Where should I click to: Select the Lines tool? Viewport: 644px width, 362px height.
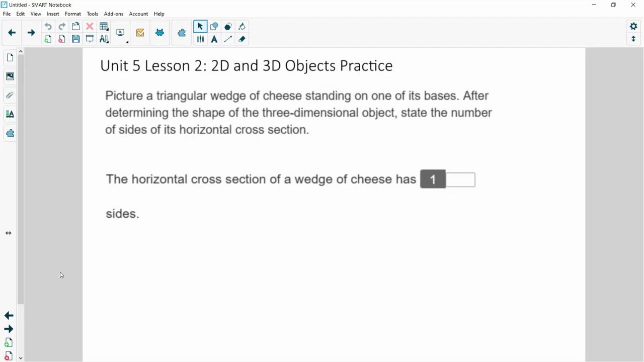click(x=228, y=39)
